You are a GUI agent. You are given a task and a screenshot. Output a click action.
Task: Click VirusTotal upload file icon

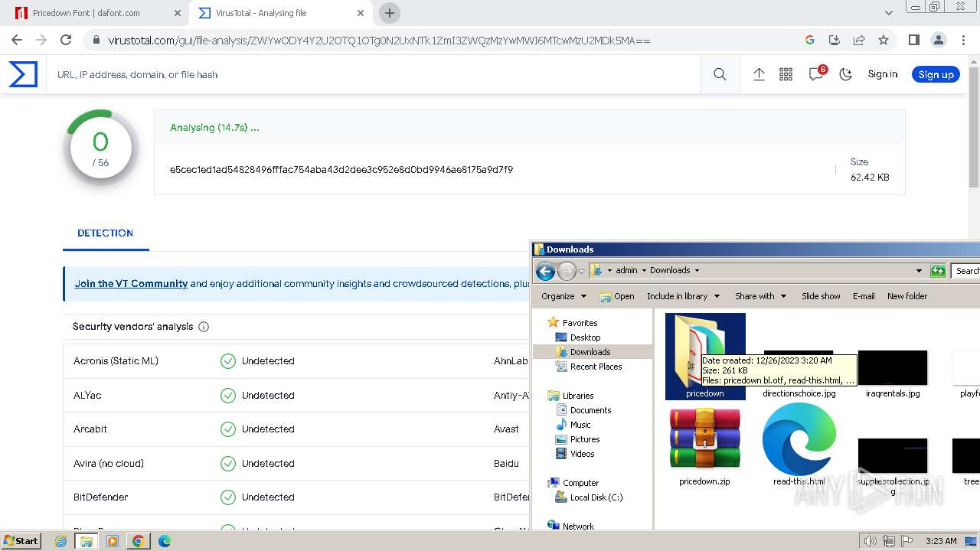[759, 74]
